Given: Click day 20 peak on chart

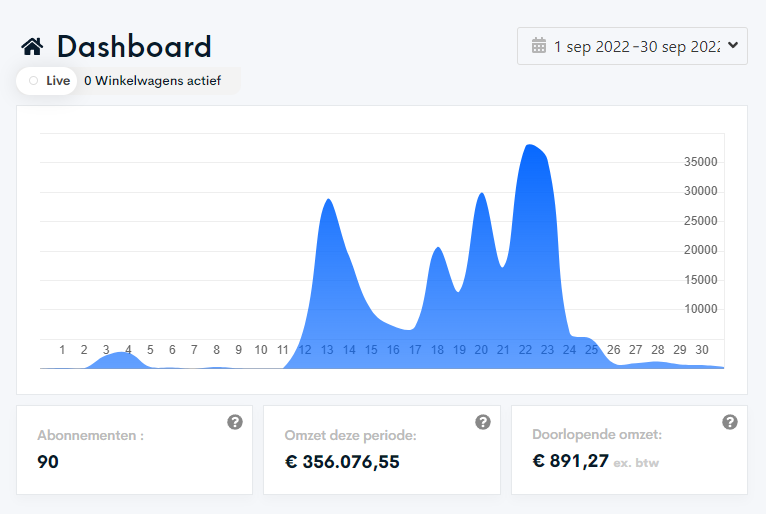Looking at the screenshot, I should (482, 194).
